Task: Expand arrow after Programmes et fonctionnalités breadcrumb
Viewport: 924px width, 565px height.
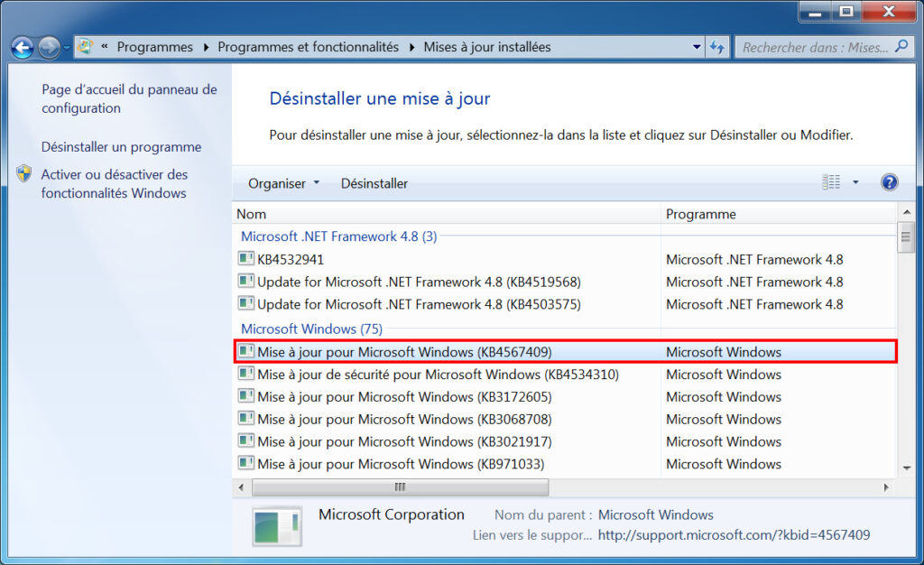Action: [411, 47]
